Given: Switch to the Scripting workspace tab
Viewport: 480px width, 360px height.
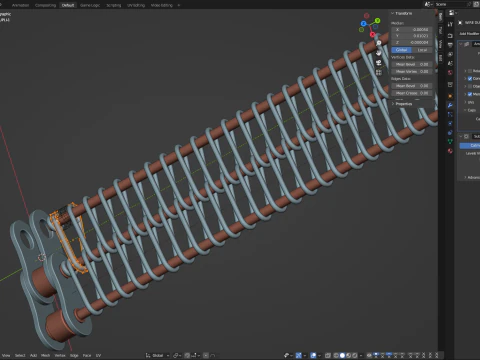Looking at the screenshot, I should pos(114,5).
